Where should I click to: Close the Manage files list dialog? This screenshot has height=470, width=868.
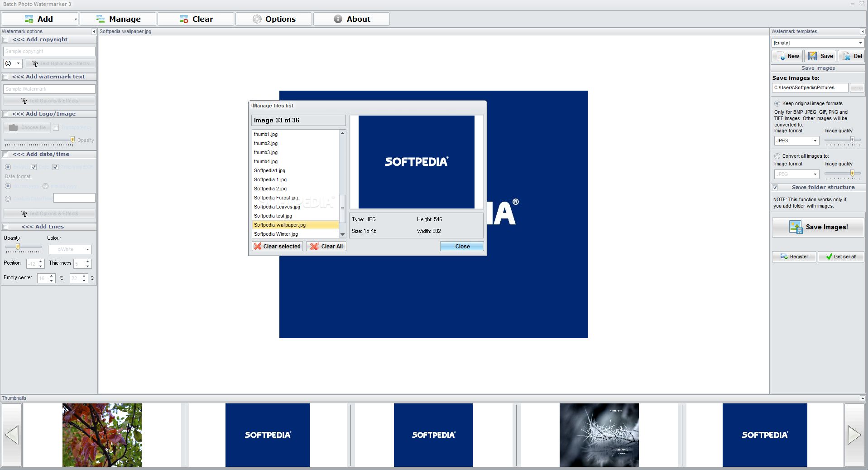tap(462, 247)
